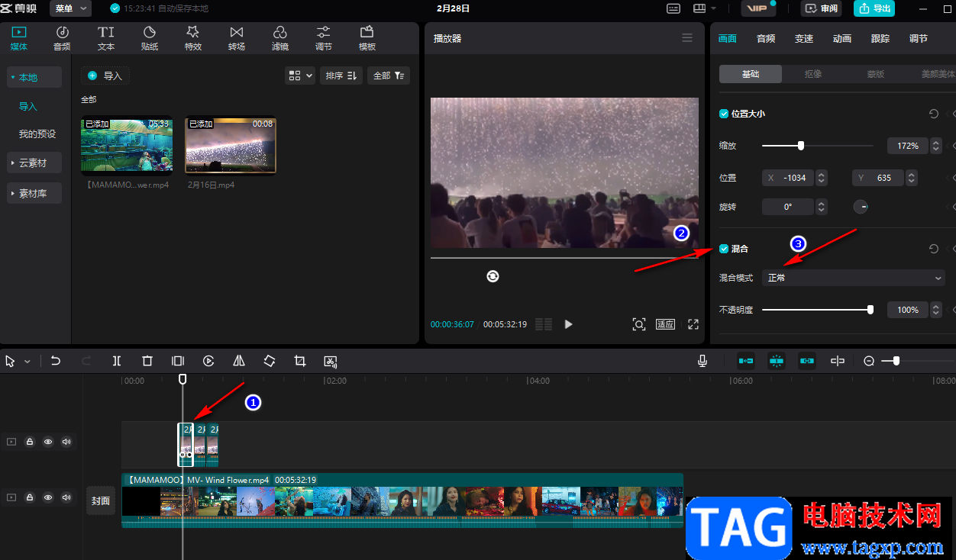Click the 导出 export button
Viewport: 956px width, 560px height.
tap(874, 8)
